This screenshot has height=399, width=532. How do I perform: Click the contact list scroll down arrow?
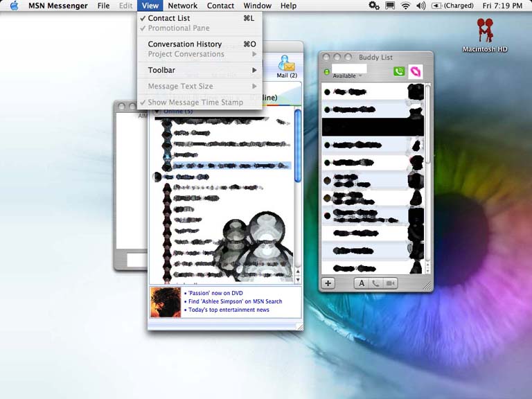[x=298, y=280]
